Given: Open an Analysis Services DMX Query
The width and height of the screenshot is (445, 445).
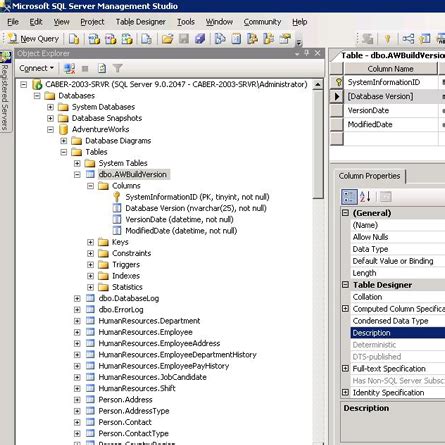Looking at the screenshot, I should [x=111, y=39].
